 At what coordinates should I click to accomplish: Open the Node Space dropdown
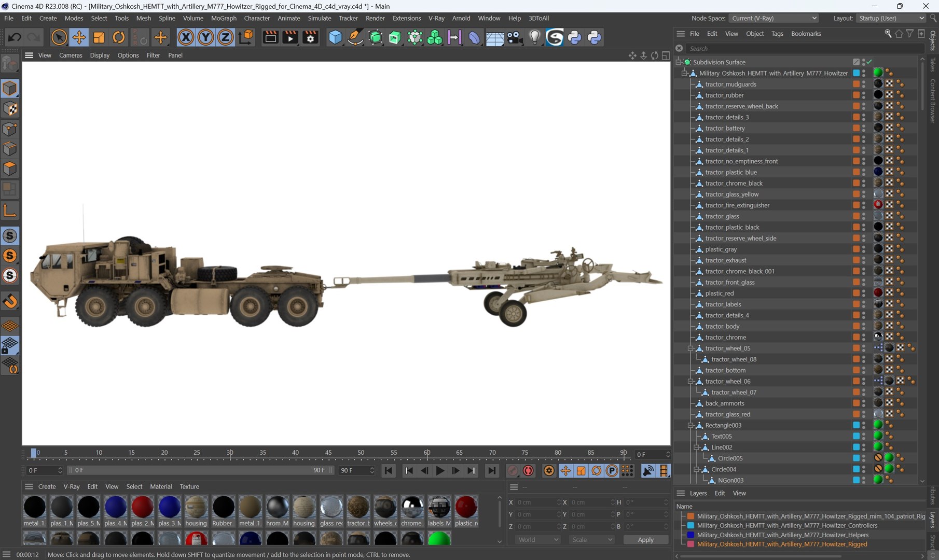tap(774, 18)
